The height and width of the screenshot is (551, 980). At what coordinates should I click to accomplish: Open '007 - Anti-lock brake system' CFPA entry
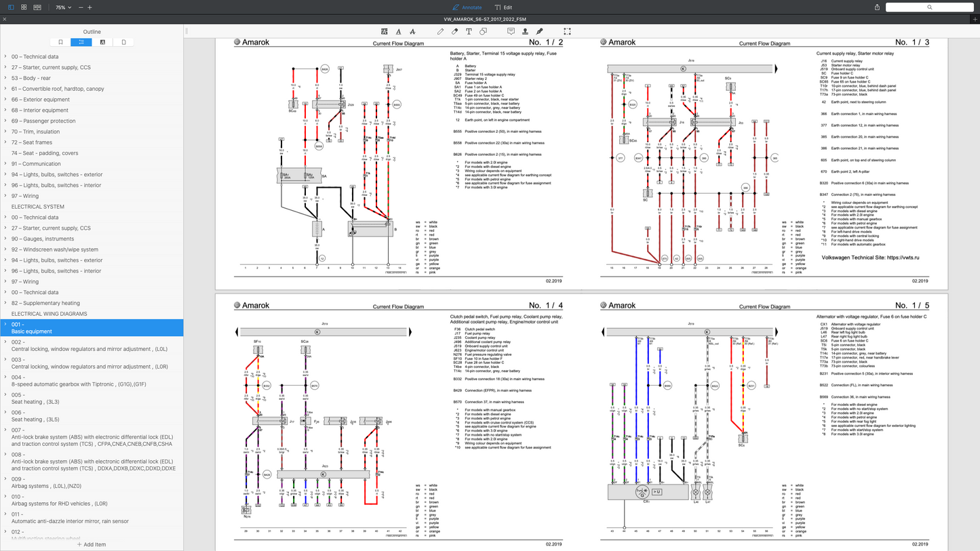click(x=92, y=437)
